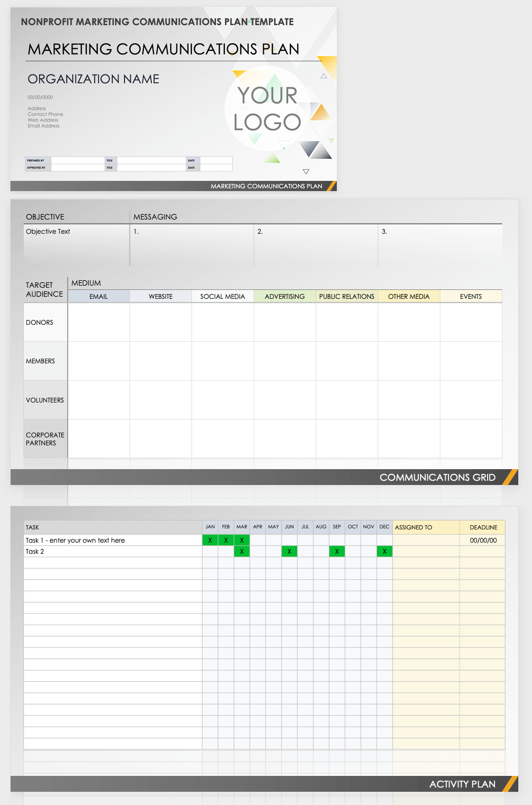This screenshot has height=805, width=532.
Task: Select the Donors and Website grid cell
Action: click(x=161, y=322)
